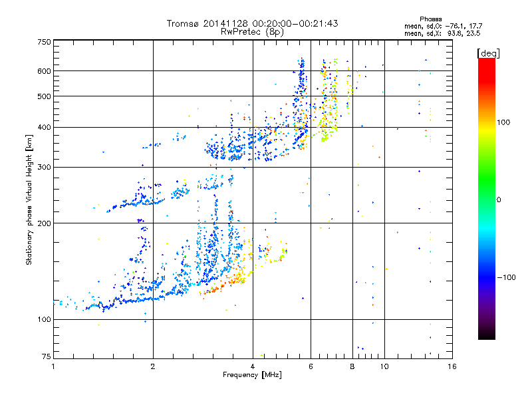
Task: Click the x-axis title 'Frequency [MHz]'
Action: [252, 375]
